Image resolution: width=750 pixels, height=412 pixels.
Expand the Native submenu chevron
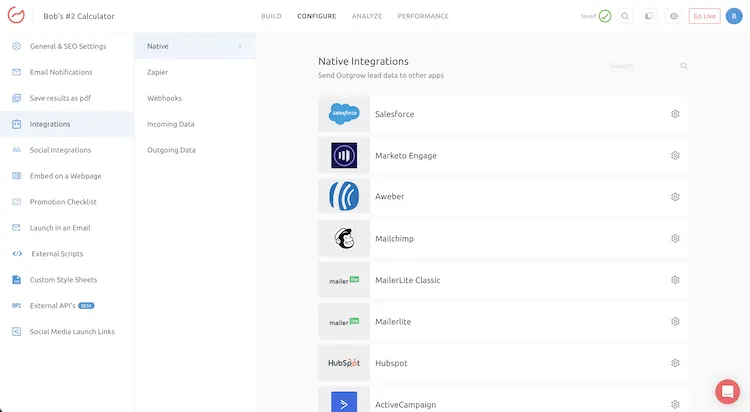pos(240,46)
